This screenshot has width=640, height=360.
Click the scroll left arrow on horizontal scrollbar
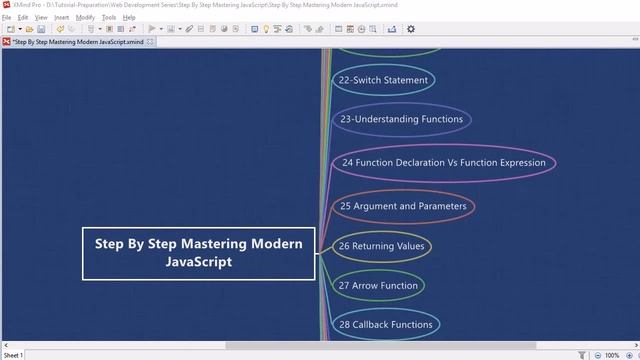[x=5, y=345]
